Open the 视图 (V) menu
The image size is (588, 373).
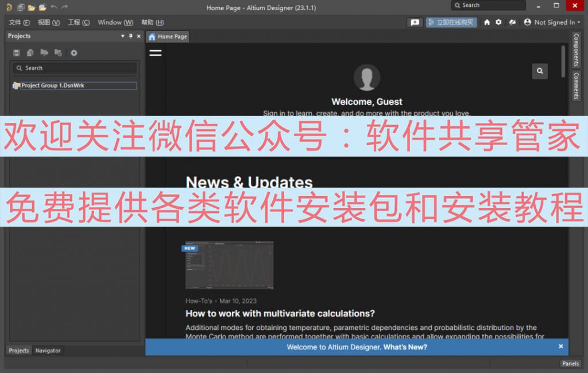click(x=49, y=22)
